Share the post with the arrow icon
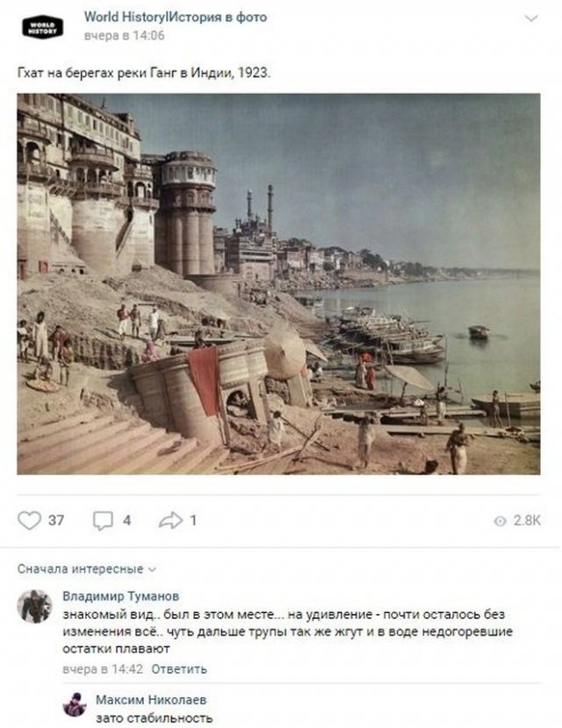 pos(170,521)
